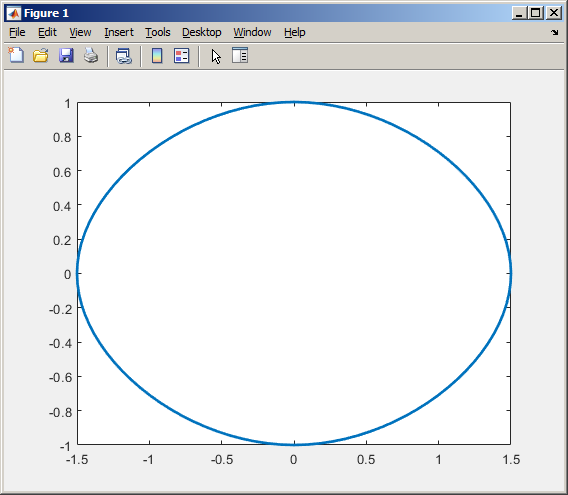Image resolution: width=568 pixels, height=495 pixels.
Task: Click the Link Plot toolbar icon
Action: coord(124,56)
